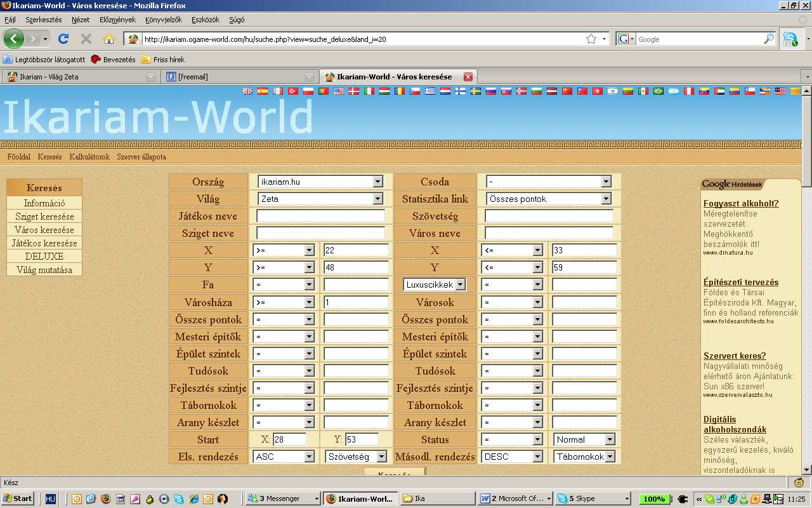
Task: Select the Russian flag
Action: (491, 91)
